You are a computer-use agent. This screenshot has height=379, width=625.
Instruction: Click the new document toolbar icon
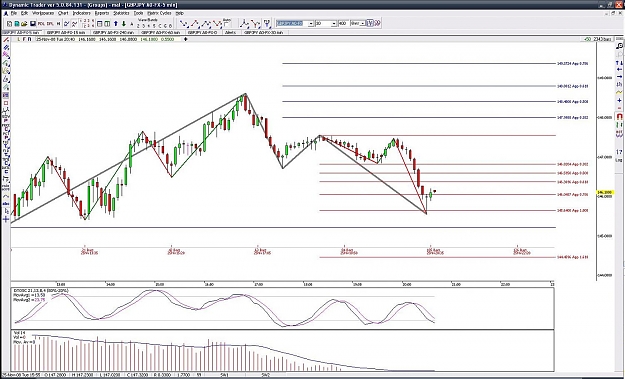click(9, 24)
